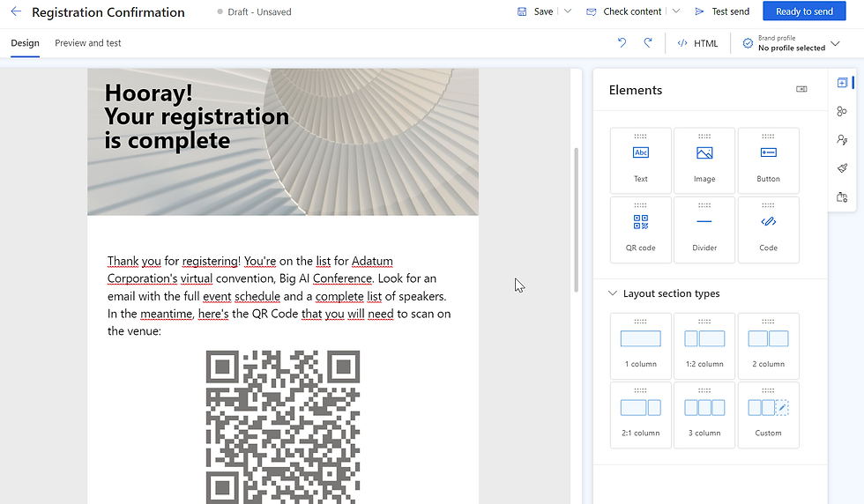Click the Check content envelope icon

592,11
